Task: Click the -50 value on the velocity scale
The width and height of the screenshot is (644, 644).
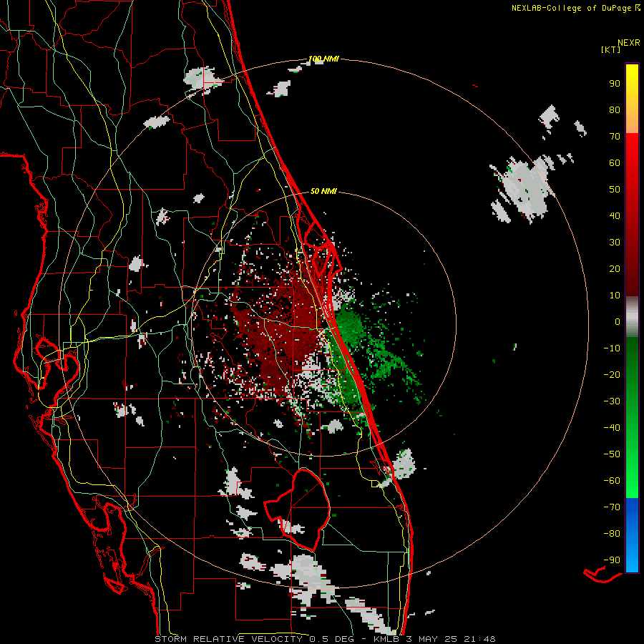Action: (x=612, y=454)
